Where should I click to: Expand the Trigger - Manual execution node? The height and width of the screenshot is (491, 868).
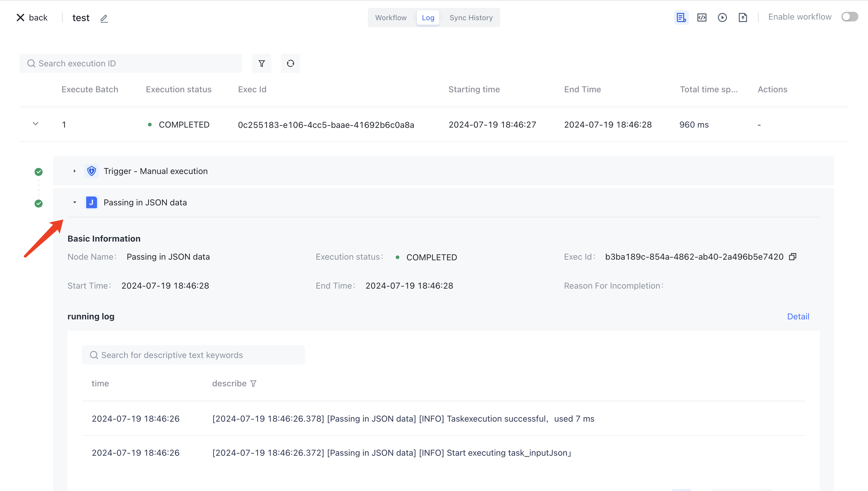pyautogui.click(x=74, y=171)
